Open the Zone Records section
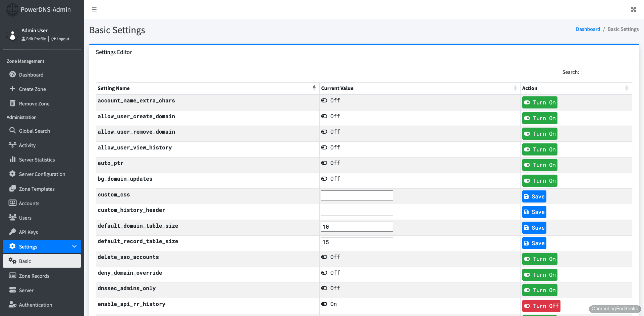Screen dimensions: 644x316 pyautogui.click(x=34, y=275)
